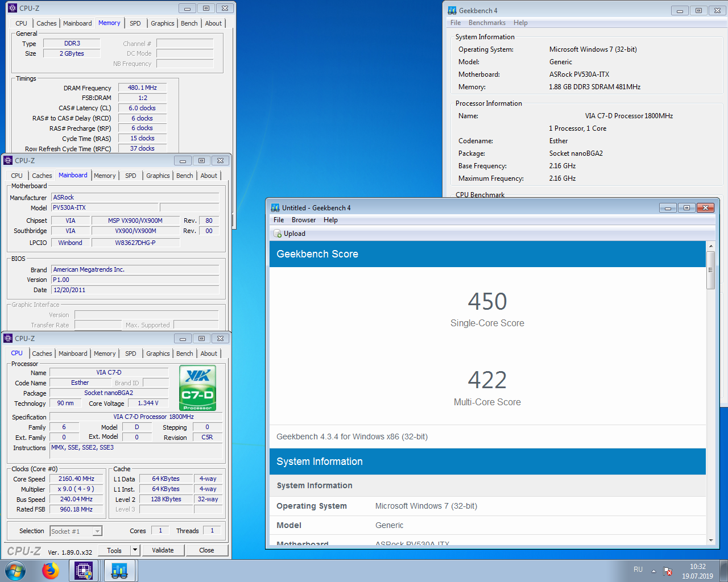Open Help menu in Untitled - Geekbench 4 window
Viewport: 728px width, 582px height.
pos(330,220)
